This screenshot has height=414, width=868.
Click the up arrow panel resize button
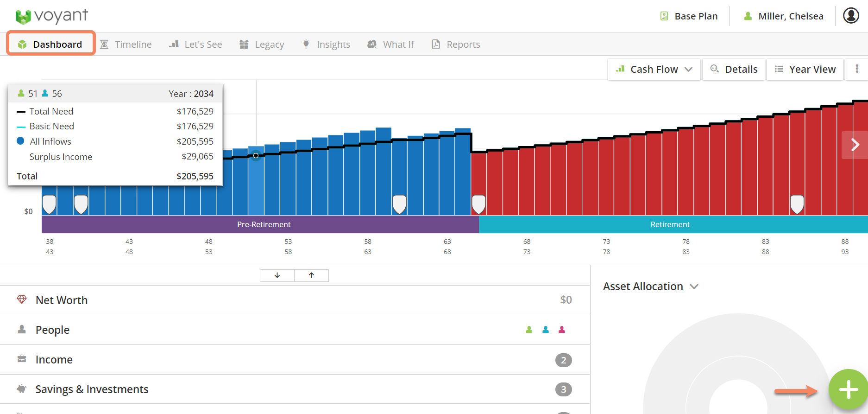pos(311,275)
